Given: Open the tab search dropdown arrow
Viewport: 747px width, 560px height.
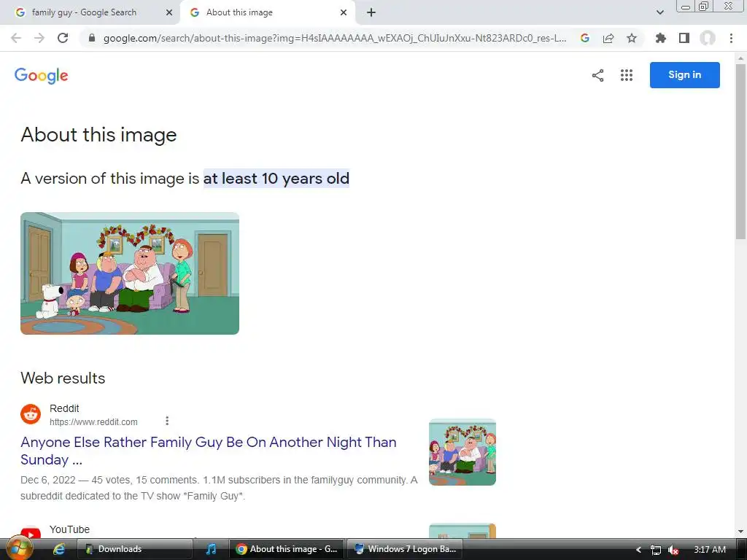Looking at the screenshot, I should pyautogui.click(x=659, y=12).
